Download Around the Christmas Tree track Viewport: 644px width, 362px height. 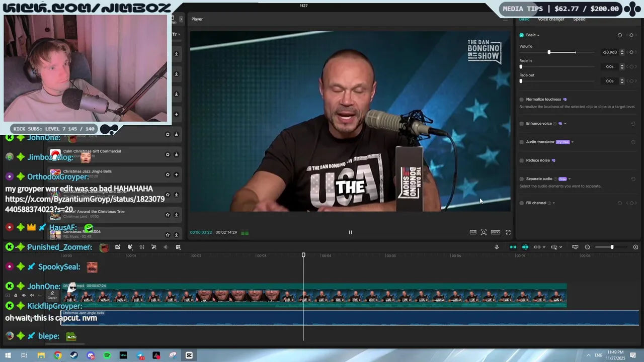[x=176, y=215]
